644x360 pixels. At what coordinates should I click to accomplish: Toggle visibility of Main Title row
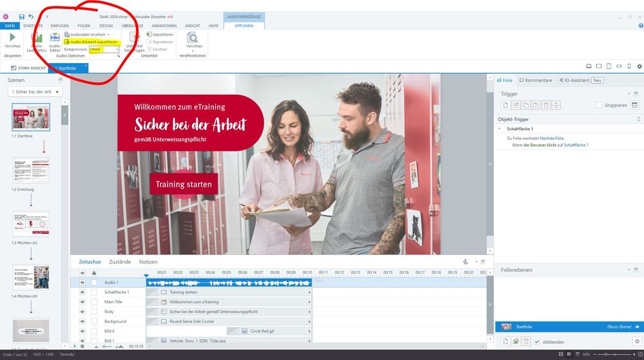click(x=82, y=302)
